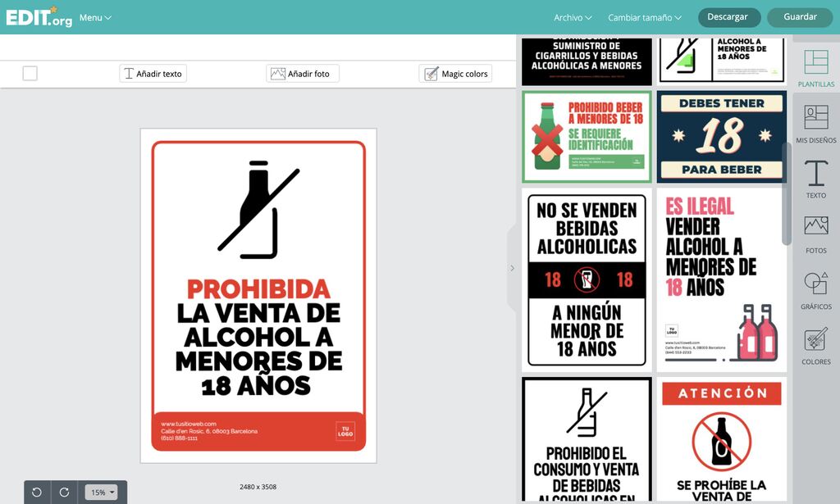Select the Magic colors option
The image size is (840, 504).
coord(455,73)
